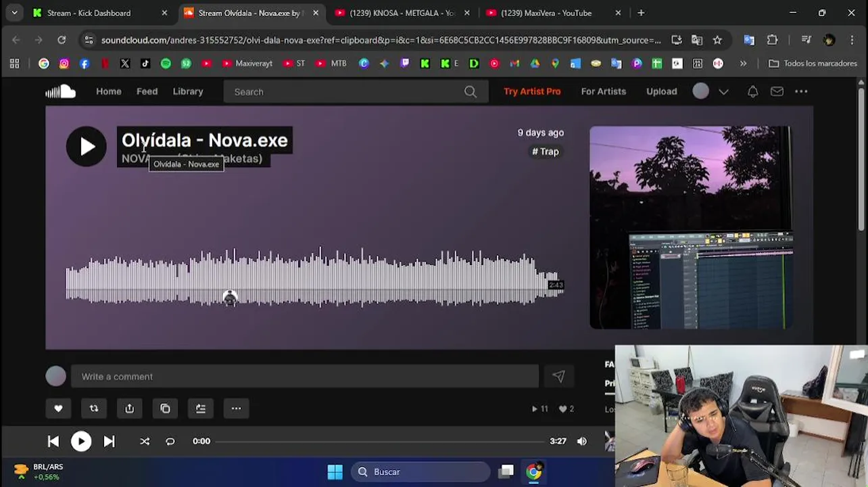This screenshot has height=487, width=868.
Task: Click the Olvídala - Nova.exe title
Action: [x=205, y=141]
